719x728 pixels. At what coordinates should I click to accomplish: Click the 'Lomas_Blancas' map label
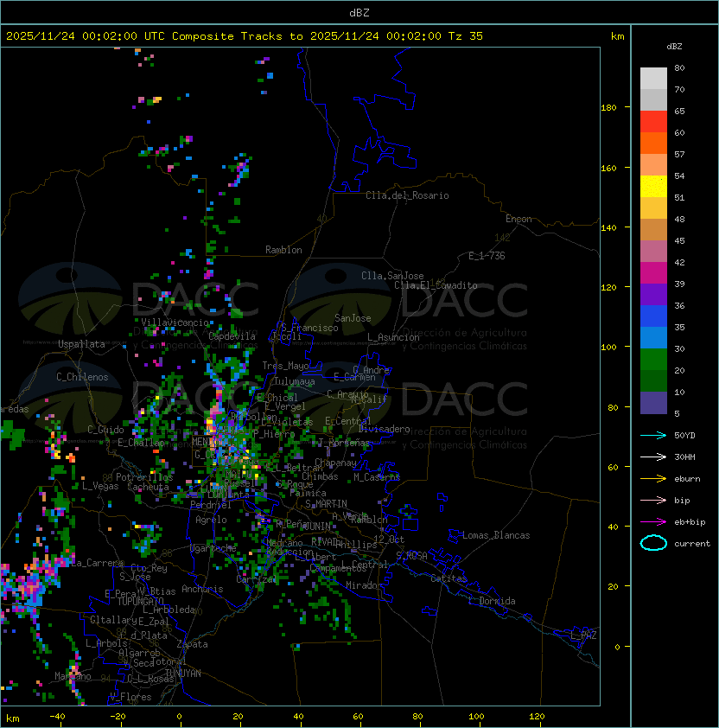pos(496,535)
